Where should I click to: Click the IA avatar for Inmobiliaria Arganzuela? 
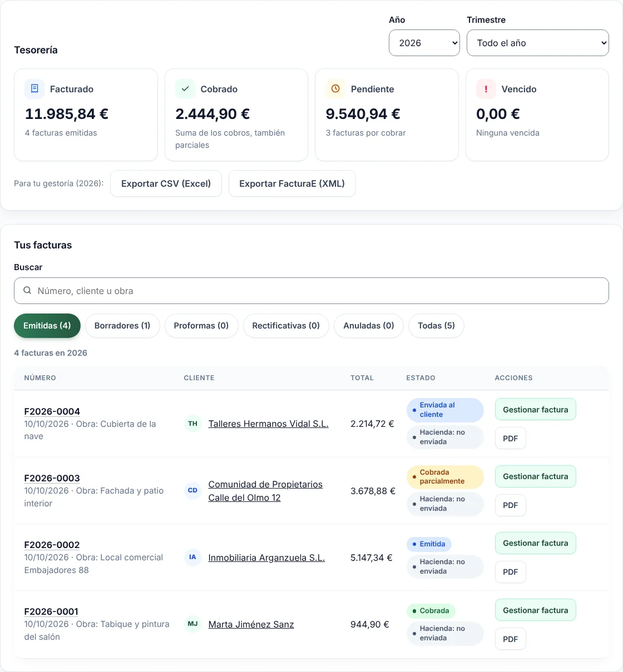coord(192,557)
